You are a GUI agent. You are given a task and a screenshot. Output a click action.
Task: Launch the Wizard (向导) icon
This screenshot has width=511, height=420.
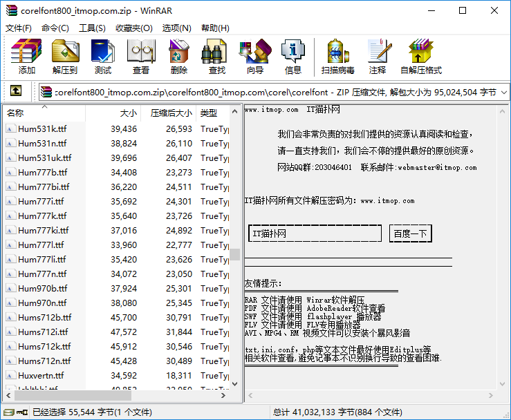point(255,51)
